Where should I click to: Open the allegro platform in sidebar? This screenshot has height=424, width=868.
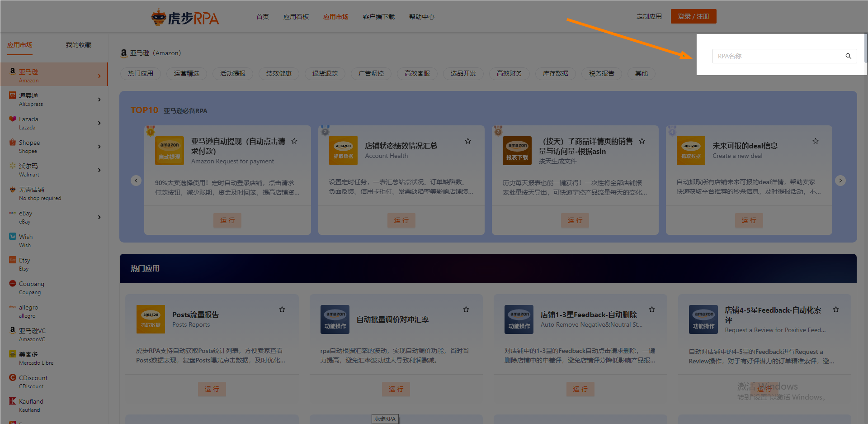click(54, 311)
